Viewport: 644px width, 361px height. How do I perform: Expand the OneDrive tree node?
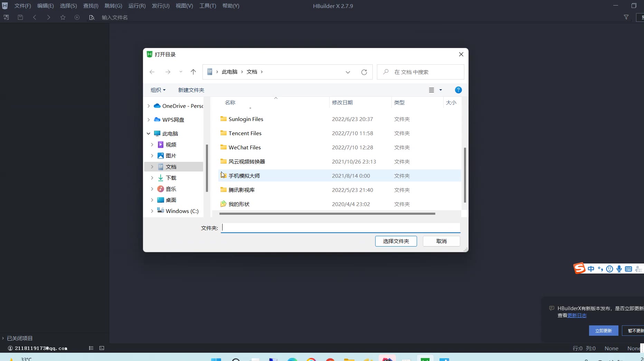coord(149,106)
